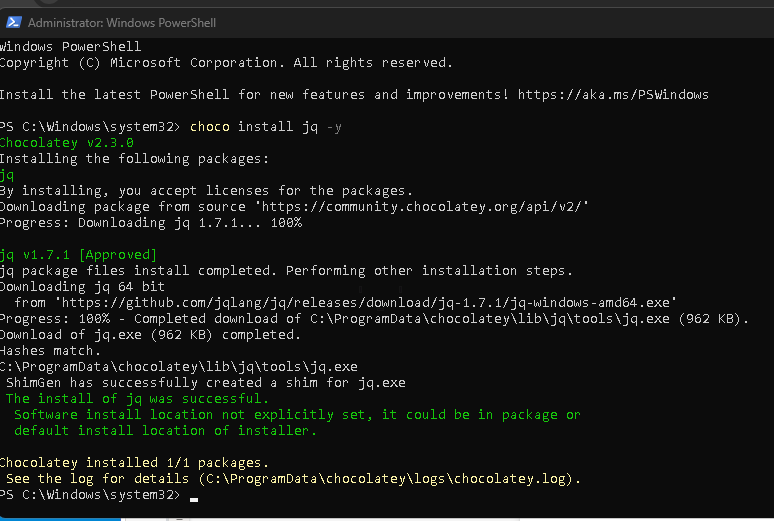774x521 pixels.
Task: Click 'By installing, you accept licenses' line
Action: [206, 191]
